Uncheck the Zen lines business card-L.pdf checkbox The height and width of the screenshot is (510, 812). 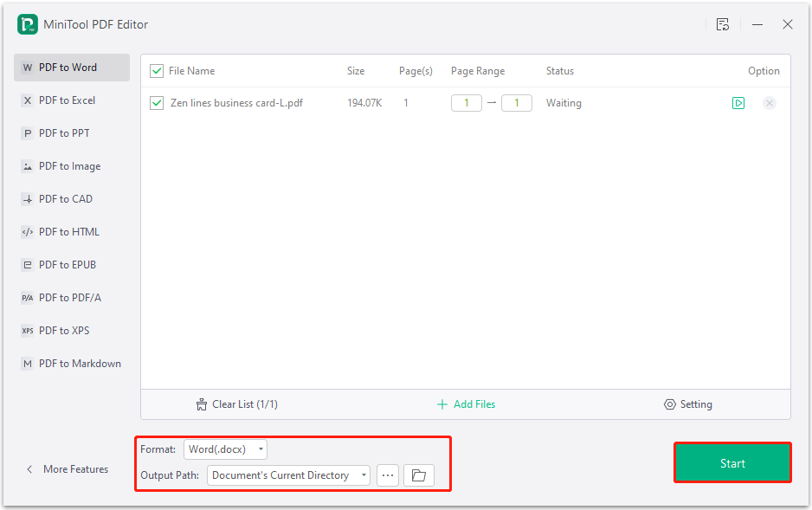point(157,103)
